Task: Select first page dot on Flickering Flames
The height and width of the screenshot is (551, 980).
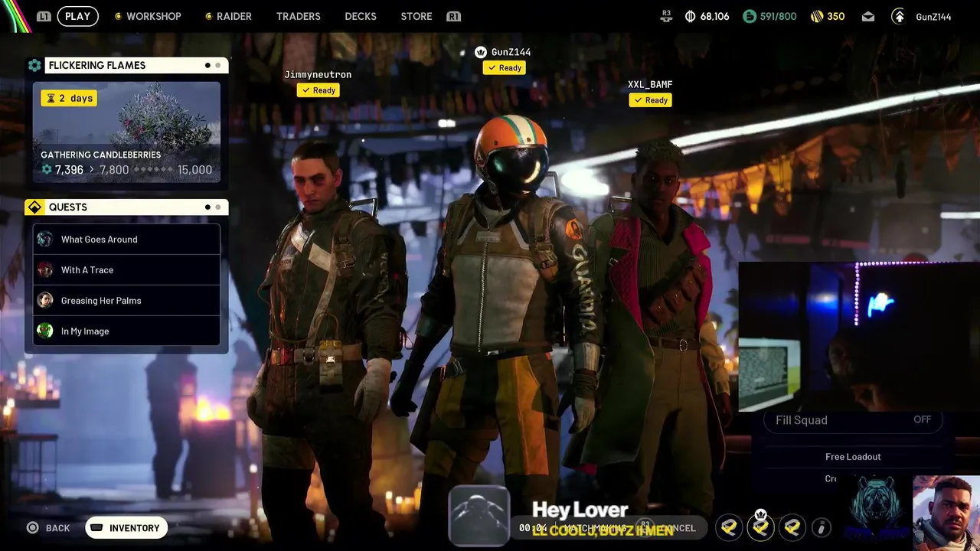Action: (207, 65)
